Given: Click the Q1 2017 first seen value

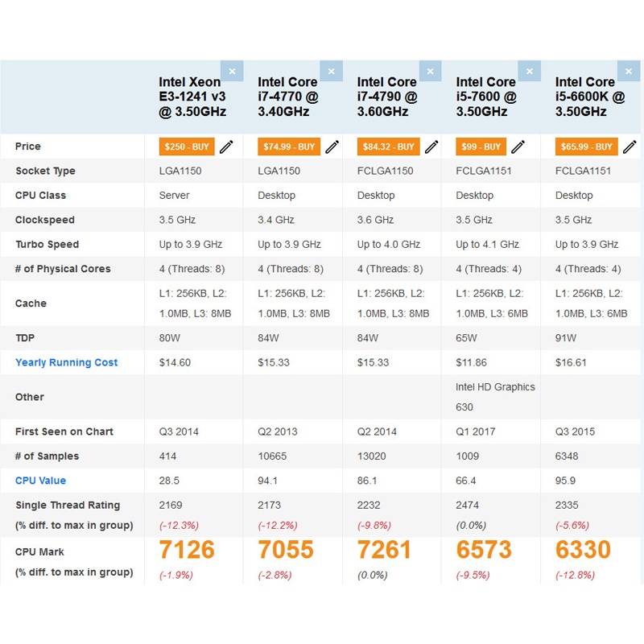Looking at the screenshot, I should [476, 431].
